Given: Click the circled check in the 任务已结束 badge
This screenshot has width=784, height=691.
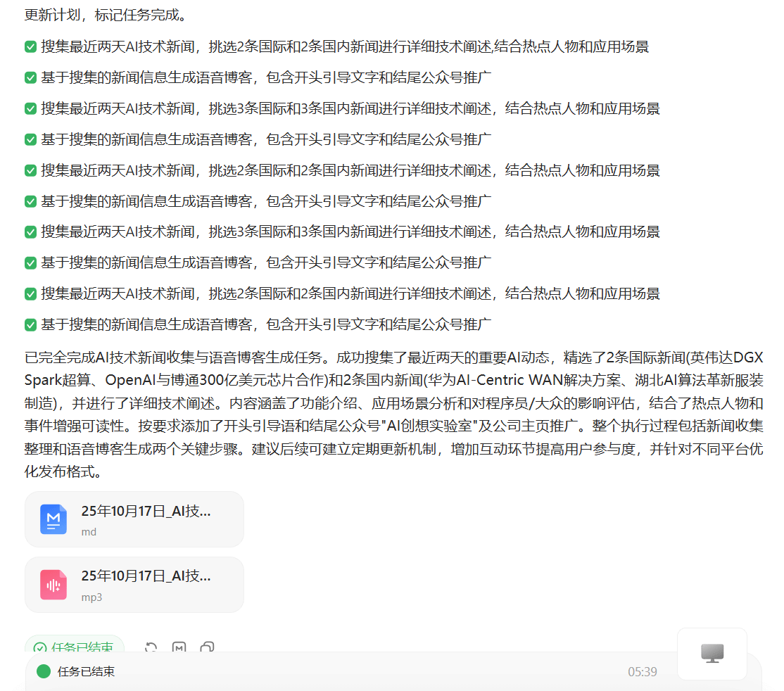Looking at the screenshot, I should (40, 648).
